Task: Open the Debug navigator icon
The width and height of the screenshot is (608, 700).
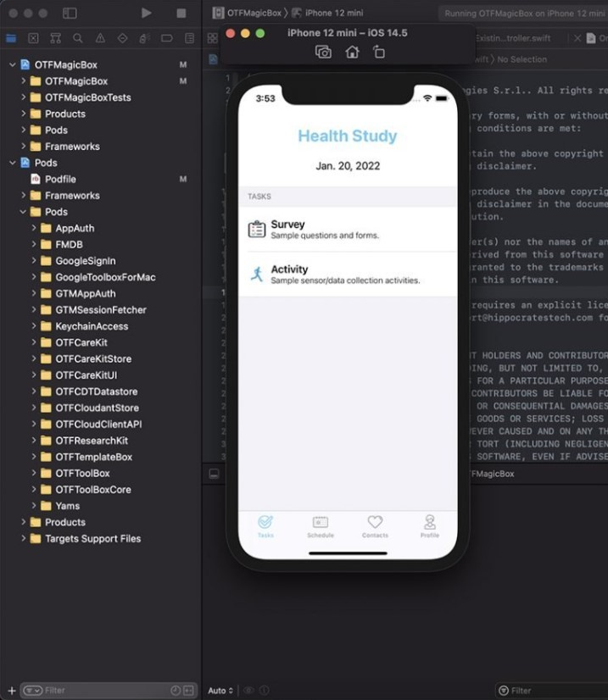Action: pos(144,38)
